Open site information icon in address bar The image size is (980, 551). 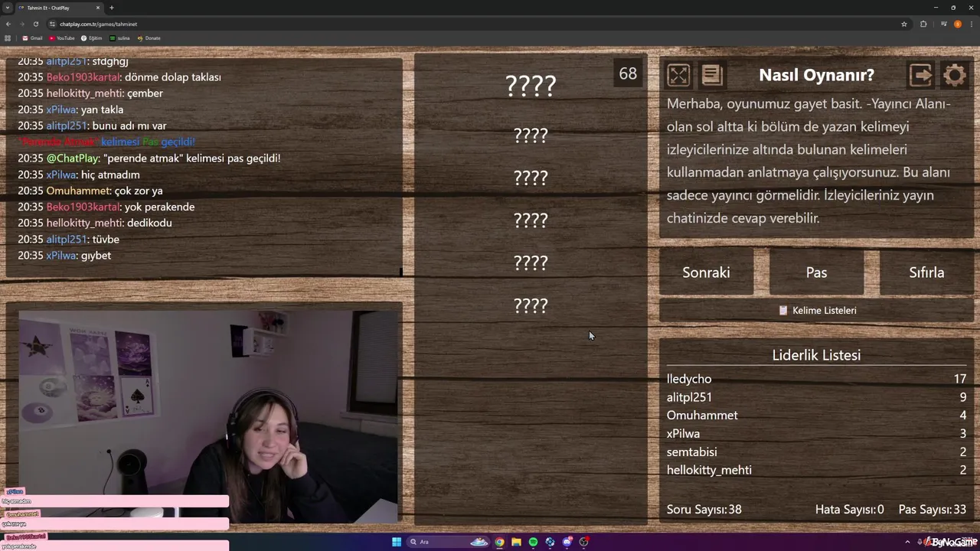52,24
